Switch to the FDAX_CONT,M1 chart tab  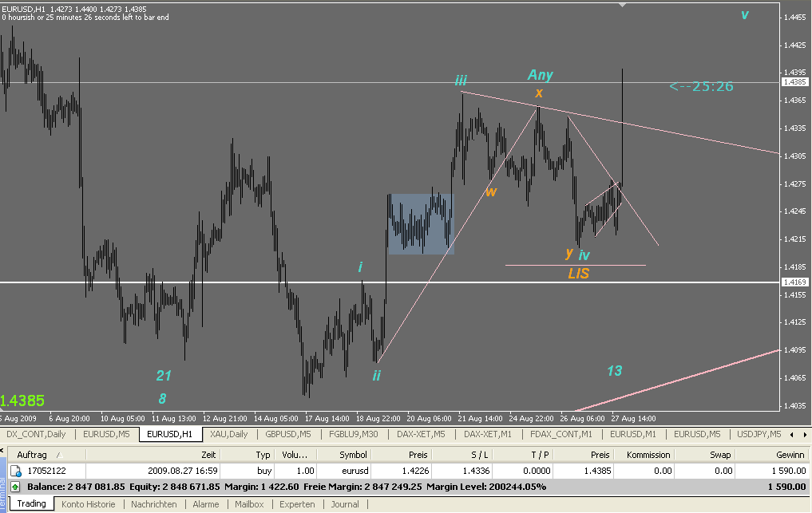[x=563, y=434]
